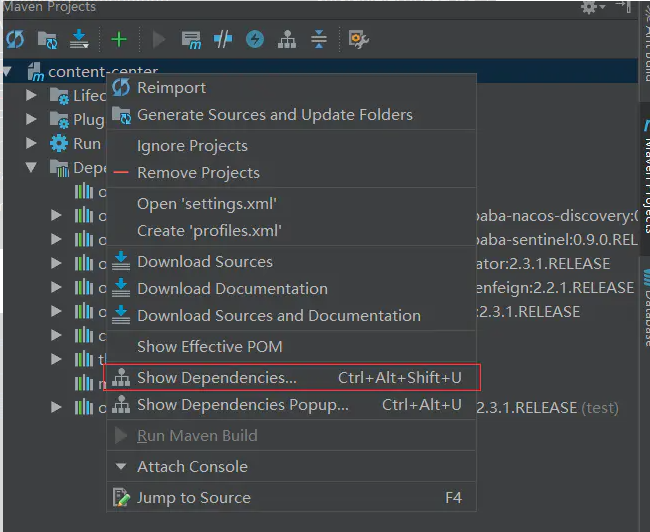
Task: Choose Show Dependencies... menu item
Action: (x=291, y=377)
